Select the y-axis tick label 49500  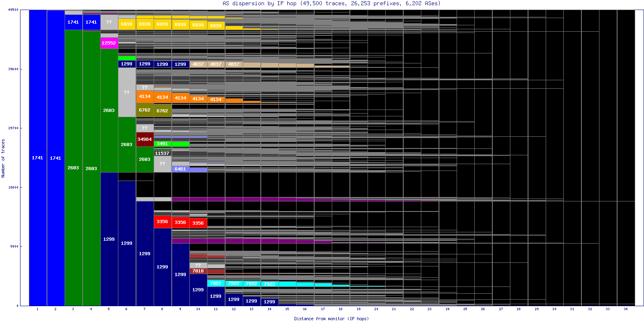click(13, 10)
